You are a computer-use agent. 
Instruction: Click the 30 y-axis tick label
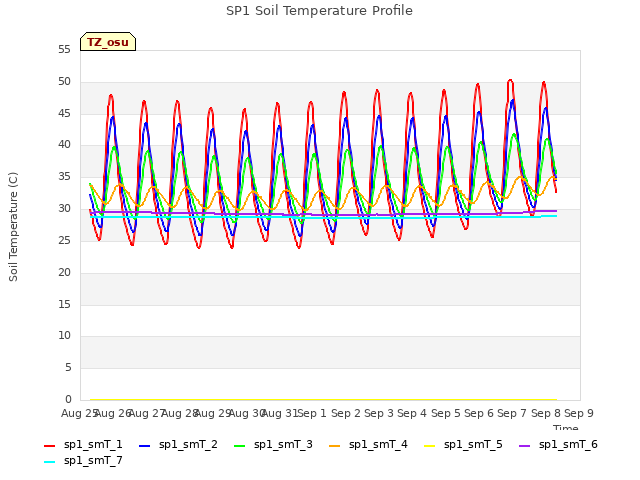click(x=64, y=209)
